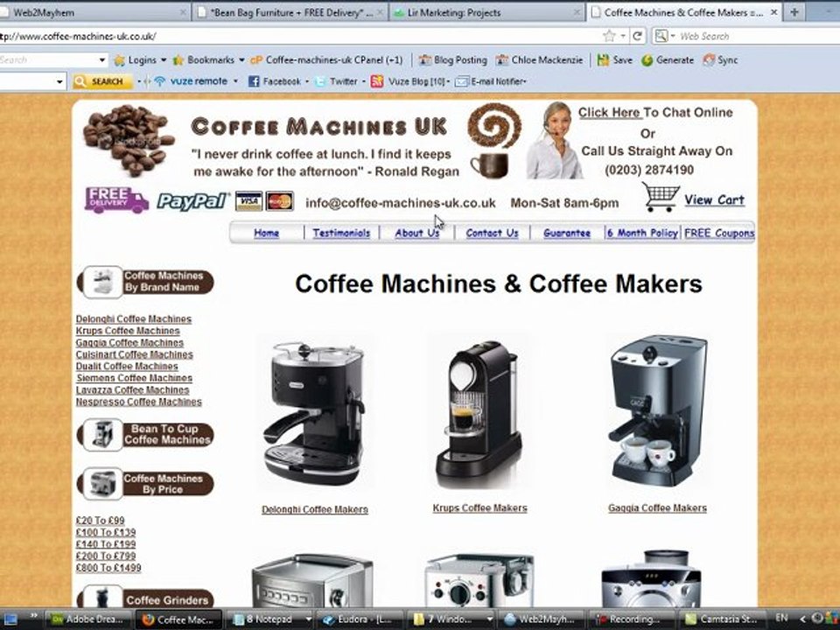
Task: Open About Us navigation item
Action: pos(417,233)
